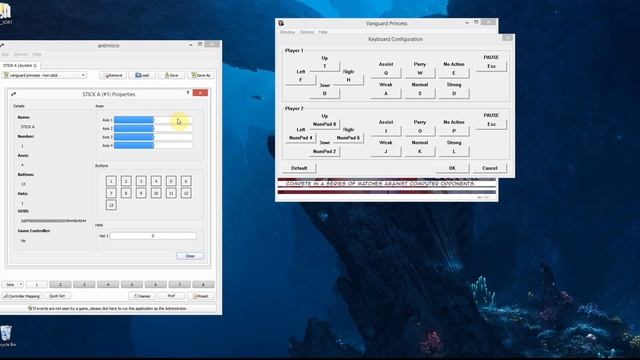Open the antimicro Help menu
The height and width of the screenshot is (360, 640).
pos(37,54)
